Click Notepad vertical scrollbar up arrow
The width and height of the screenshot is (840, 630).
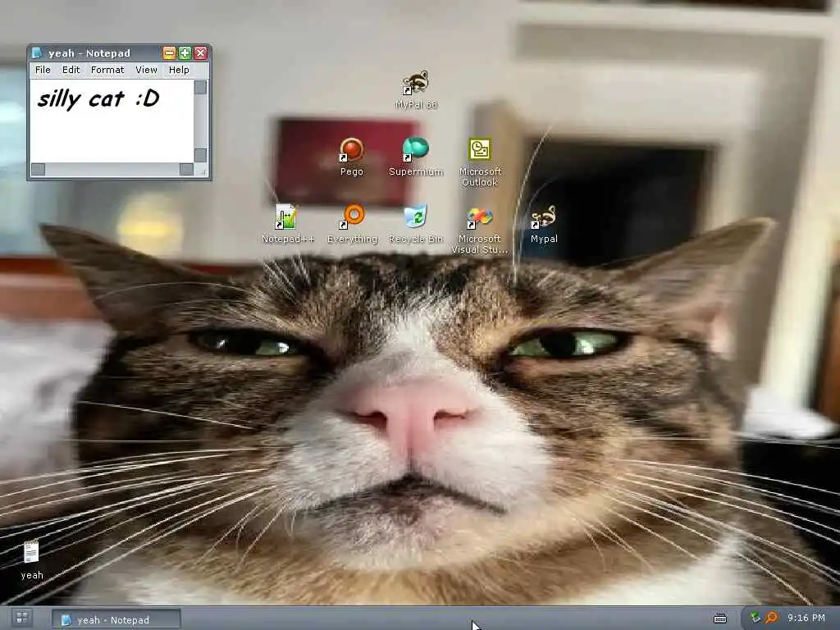200,87
